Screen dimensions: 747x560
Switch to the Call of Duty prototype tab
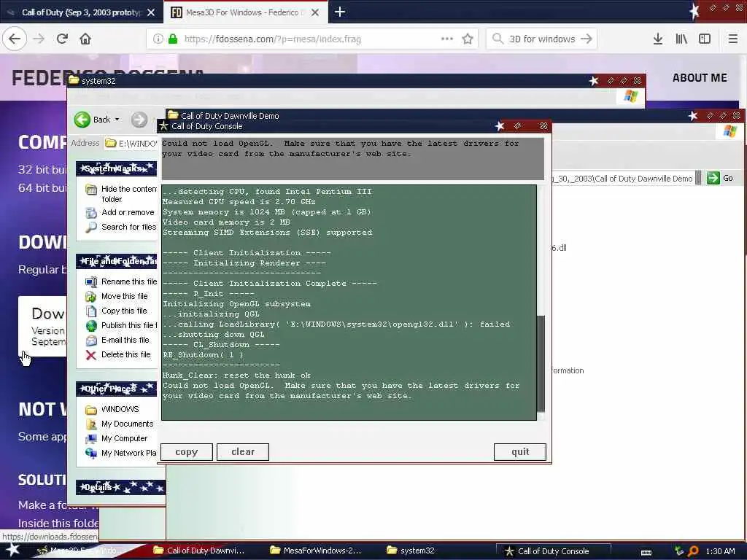click(x=80, y=12)
